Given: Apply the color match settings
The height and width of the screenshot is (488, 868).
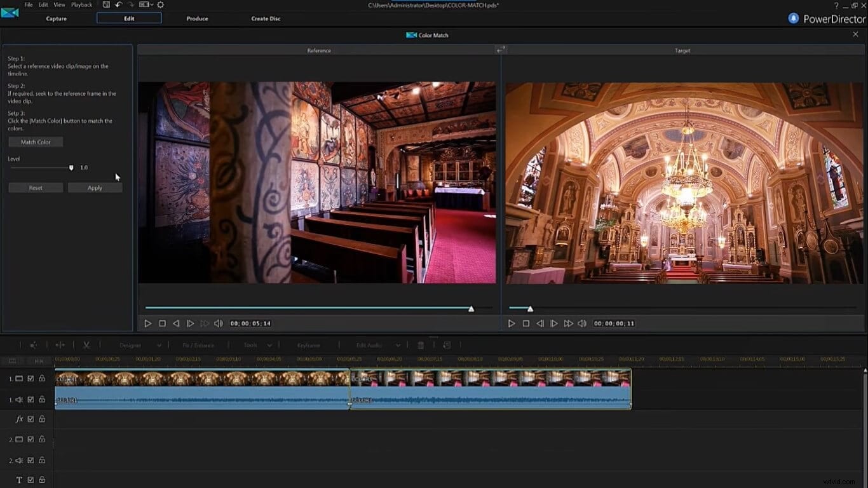Looking at the screenshot, I should 95,187.
